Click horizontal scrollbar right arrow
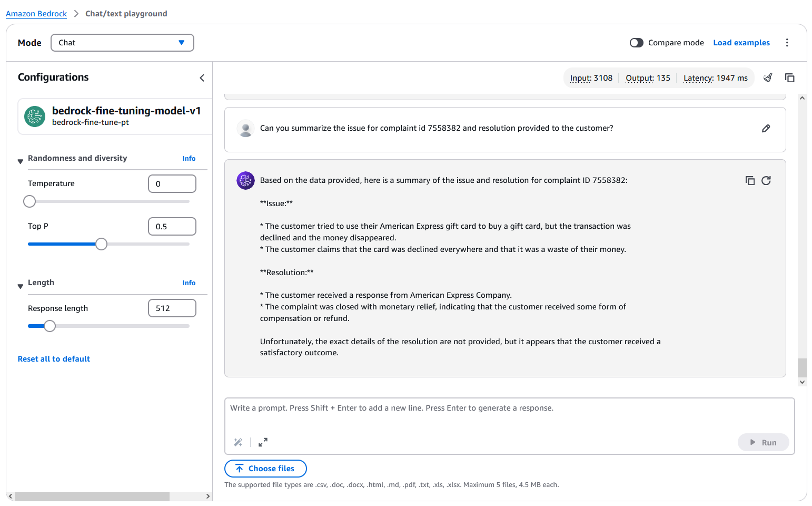Image resolution: width=812 pixels, height=506 pixels. click(208, 497)
